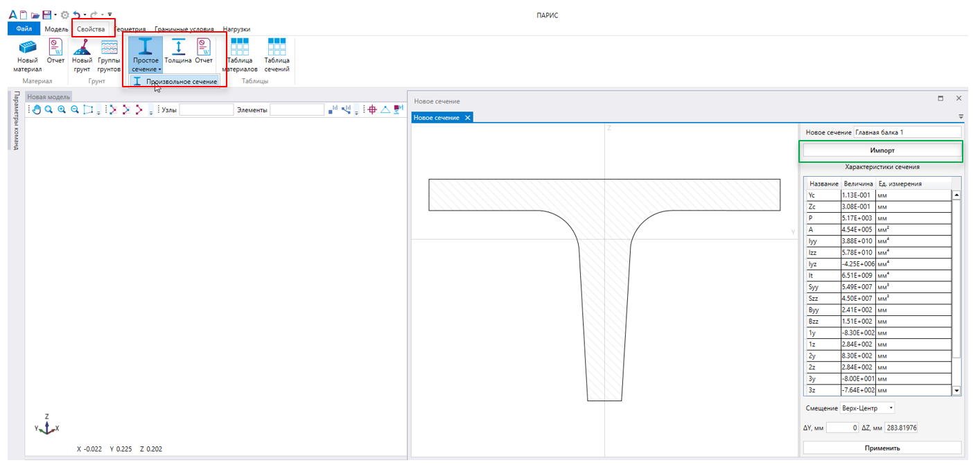Switch to the Модель ribbon tab
980x465 pixels.
pos(57,29)
